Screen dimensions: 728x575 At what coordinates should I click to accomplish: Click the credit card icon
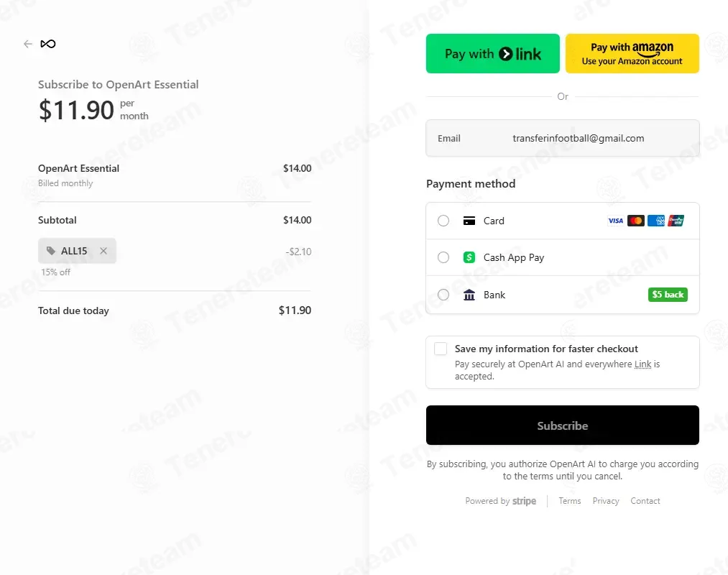pos(469,221)
